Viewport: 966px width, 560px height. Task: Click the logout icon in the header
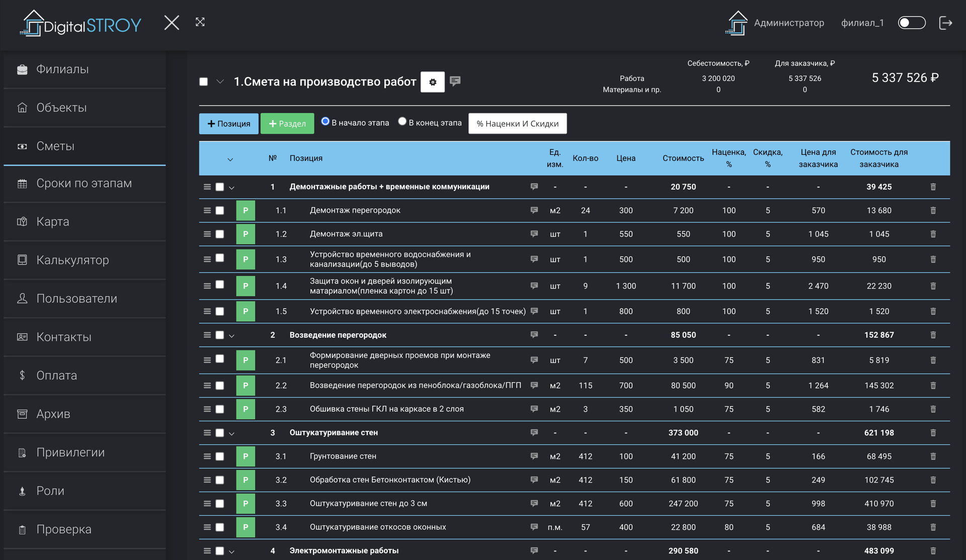[x=946, y=23]
